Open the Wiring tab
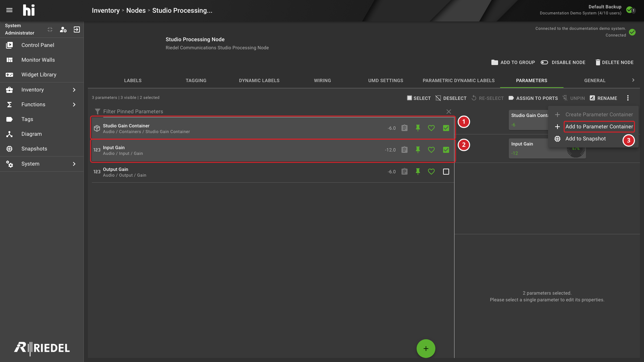This screenshot has width=644, height=362. point(322,80)
